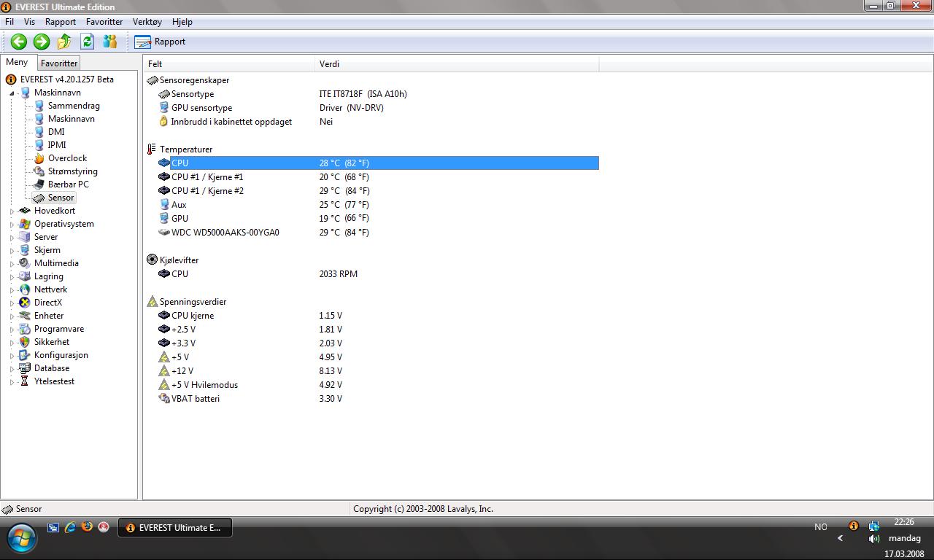Screen dimensions: 934x560
Task: Collapse the Maskinnavn parent tree node
Action: tap(12, 93)
